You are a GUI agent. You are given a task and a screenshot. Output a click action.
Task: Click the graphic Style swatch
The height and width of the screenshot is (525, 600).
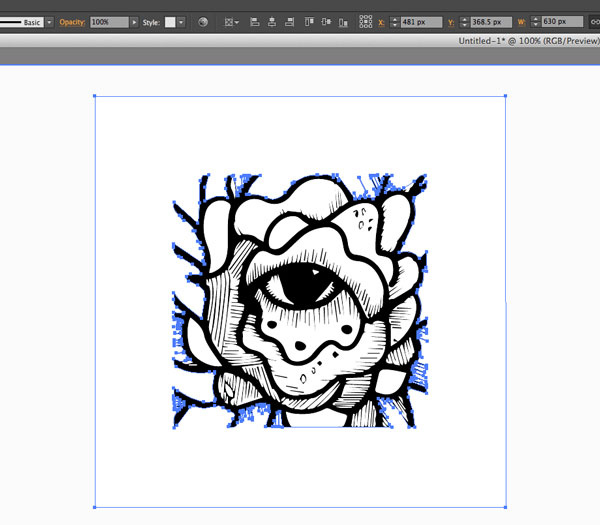click(170, 22)
